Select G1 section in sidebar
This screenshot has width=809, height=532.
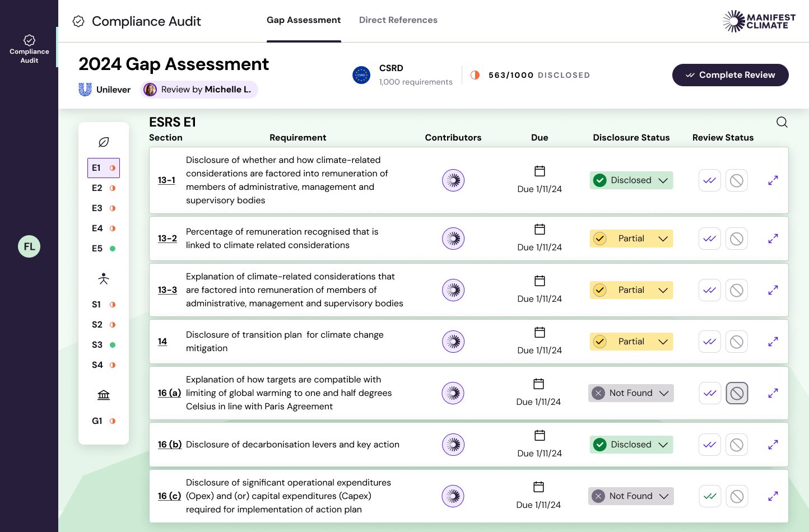(x=104, y=421)
